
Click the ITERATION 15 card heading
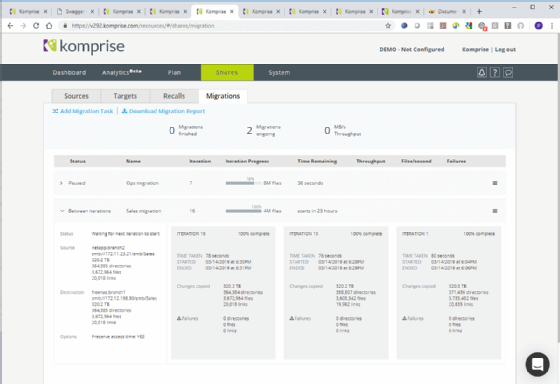[x=304, y=234]
